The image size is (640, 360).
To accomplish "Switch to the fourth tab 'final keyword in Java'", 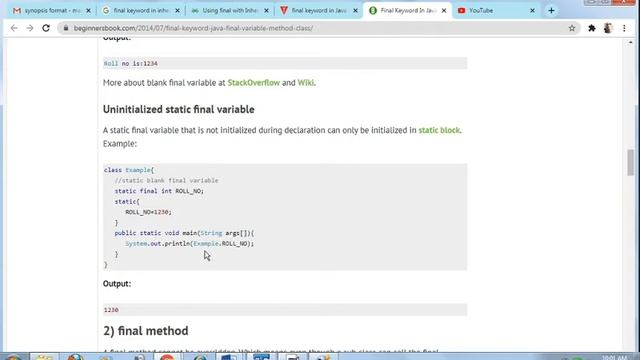I will pos(318,11).
